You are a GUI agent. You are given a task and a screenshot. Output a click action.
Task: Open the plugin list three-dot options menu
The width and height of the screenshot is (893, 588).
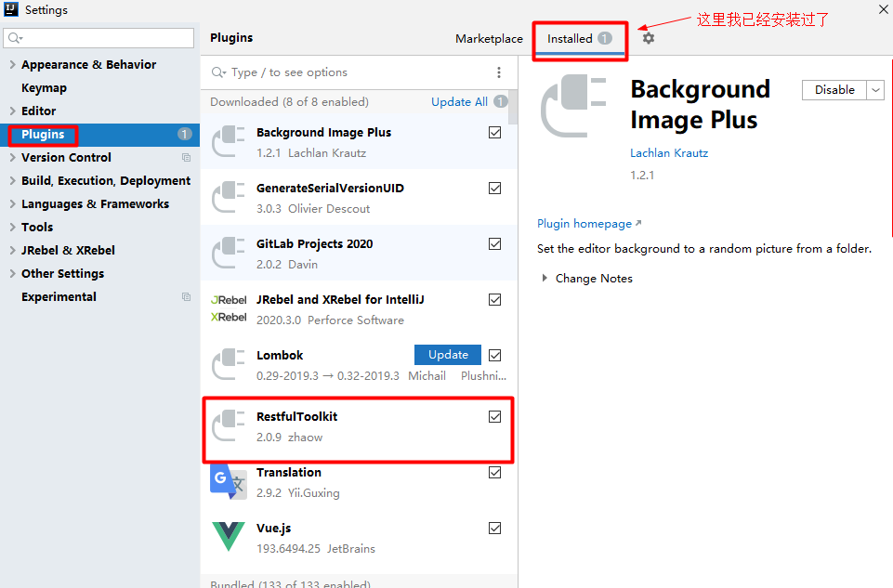point(499,72)
